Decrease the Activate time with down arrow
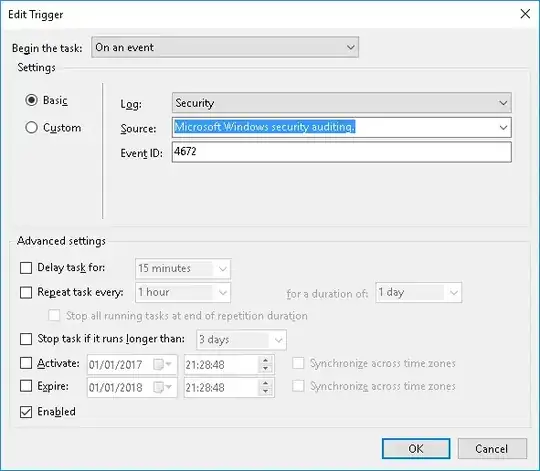This screenshot has height=471, width=540. coord(265,369)
